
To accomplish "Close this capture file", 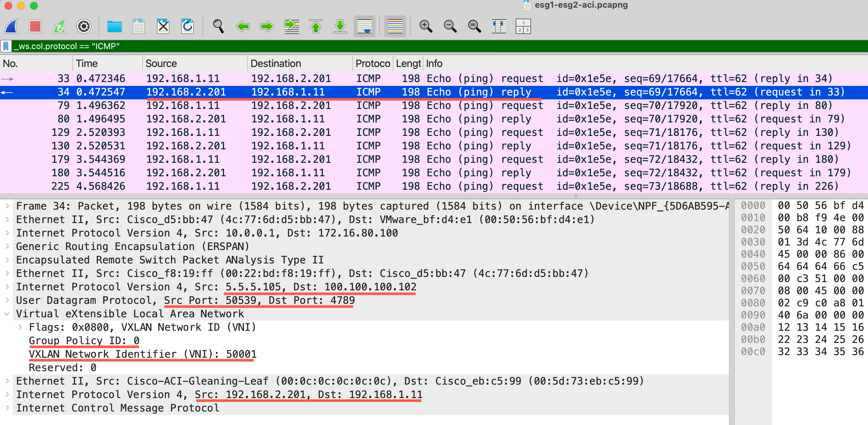I will [x=163, y=26].
